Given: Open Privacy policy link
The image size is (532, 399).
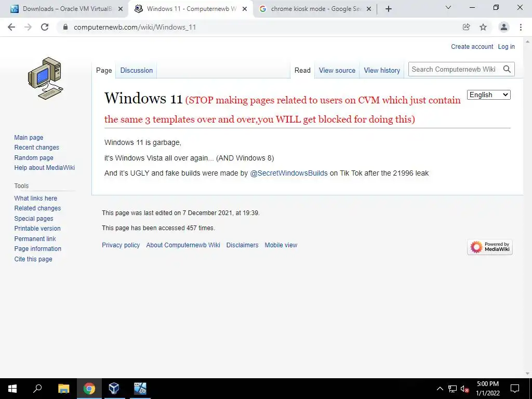Looking at the screenshot, I should 121,245.
